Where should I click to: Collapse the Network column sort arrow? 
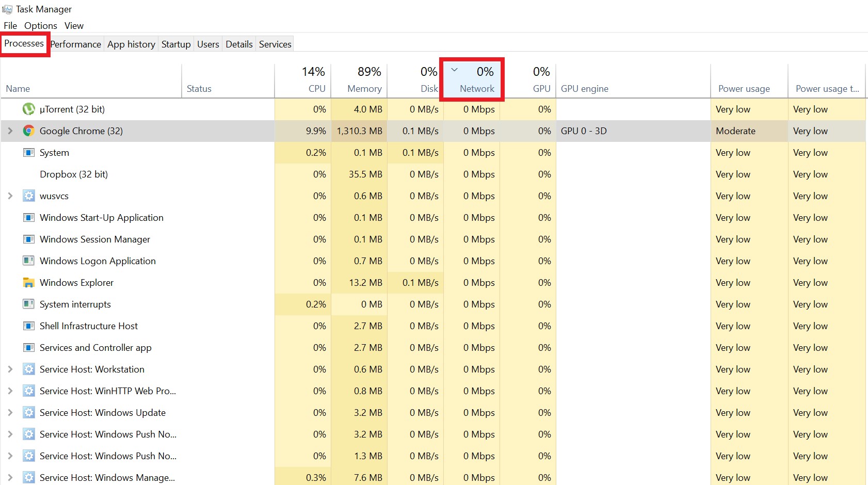click(x=454, y=69)
